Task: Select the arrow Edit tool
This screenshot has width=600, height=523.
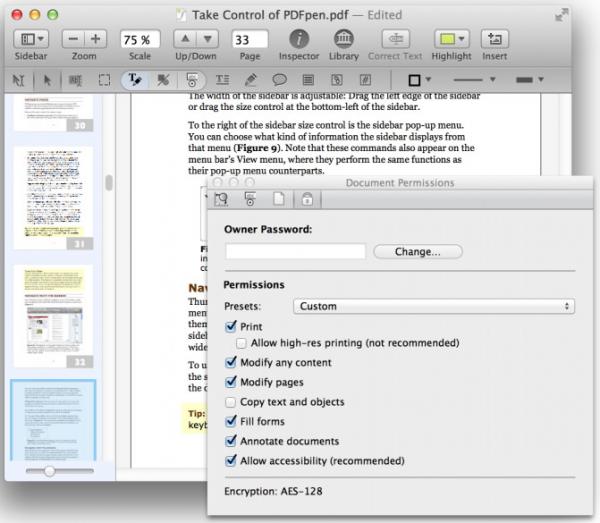Action: 47,80
